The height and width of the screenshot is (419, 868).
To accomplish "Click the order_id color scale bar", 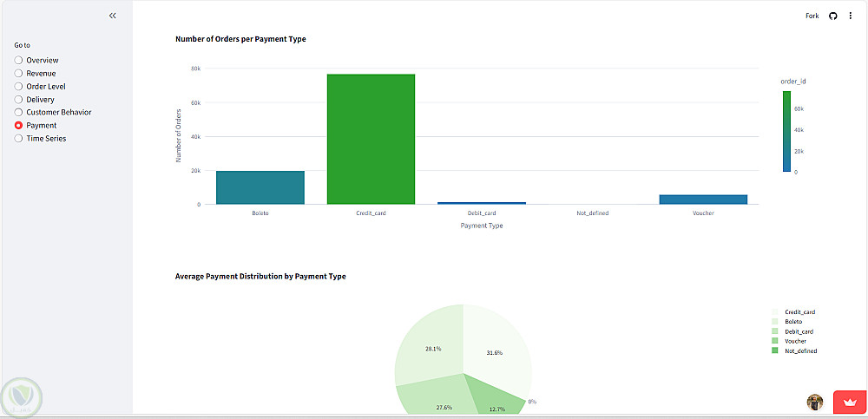I will [787, 132].
